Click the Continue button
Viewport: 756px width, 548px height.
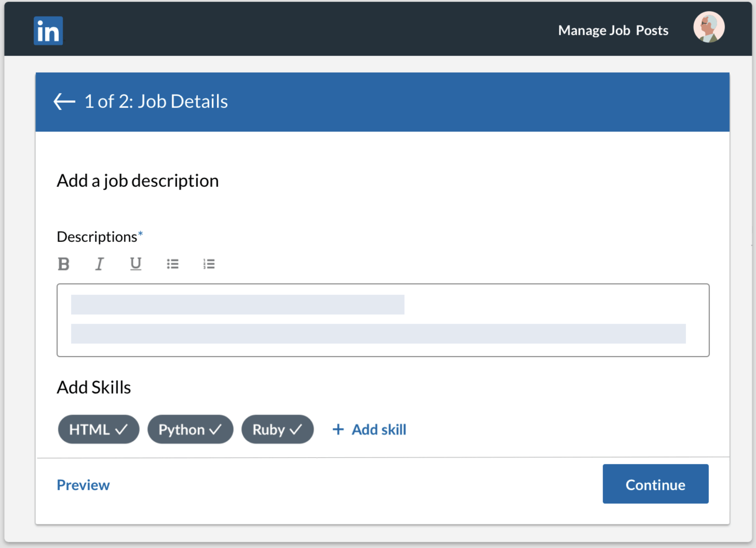tap(655, 485)
